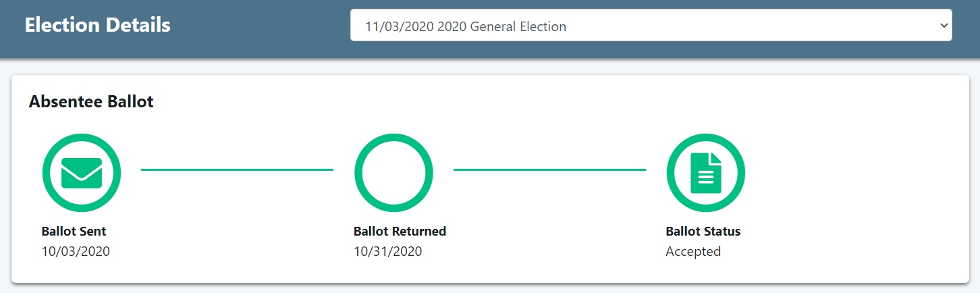Select the 10/31/2020 returned date text
The height and width of the screenshot is (293, 980).
point(387,251)
